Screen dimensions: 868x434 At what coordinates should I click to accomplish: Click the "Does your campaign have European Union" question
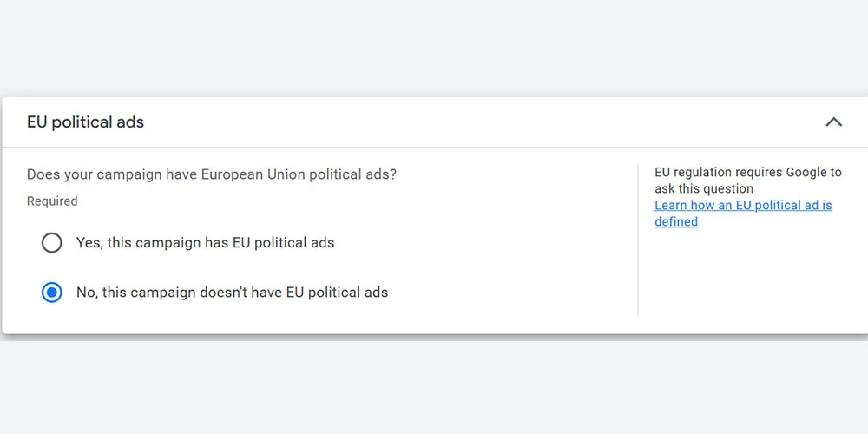click(211, 174)
